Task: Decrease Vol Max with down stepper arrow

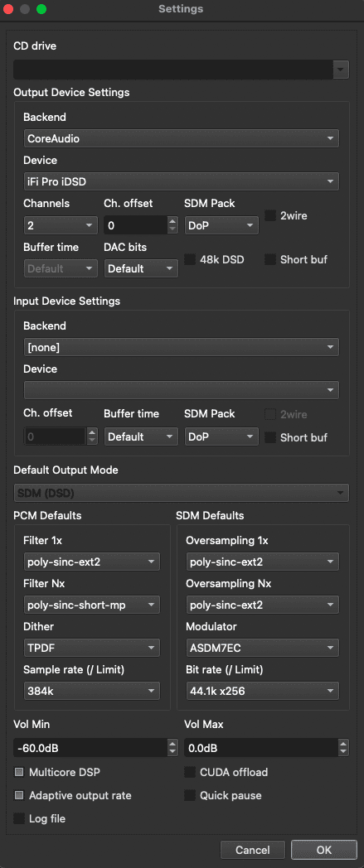Action: tap(343, 753)
